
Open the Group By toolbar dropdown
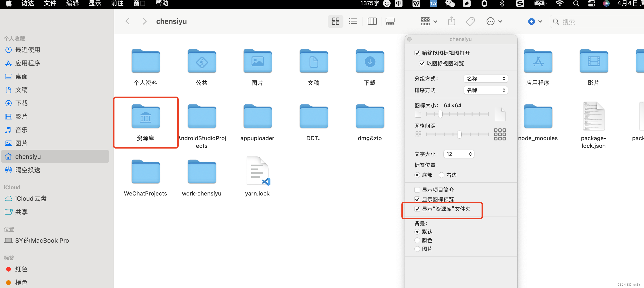tap(428, 21)
